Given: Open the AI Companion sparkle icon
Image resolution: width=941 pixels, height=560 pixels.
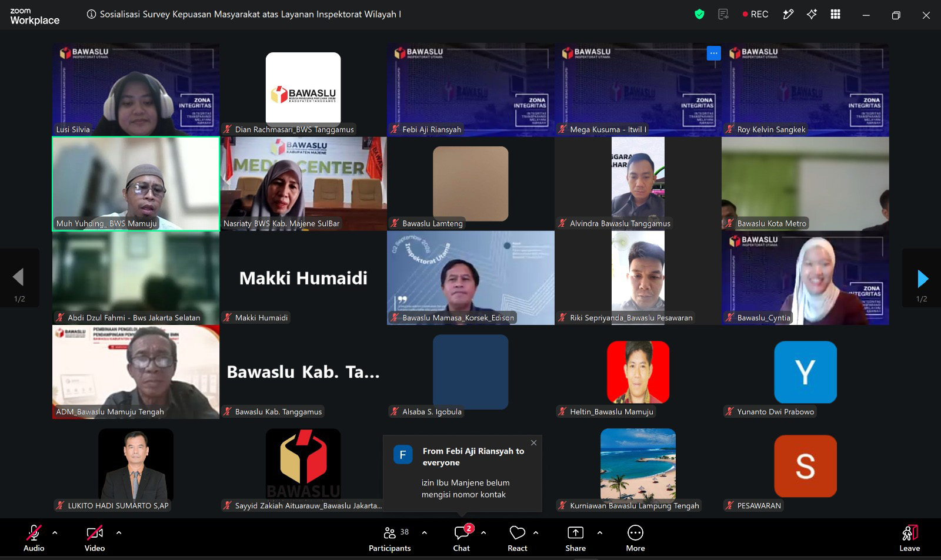Looking at the screenshot, I should [812, 15].
